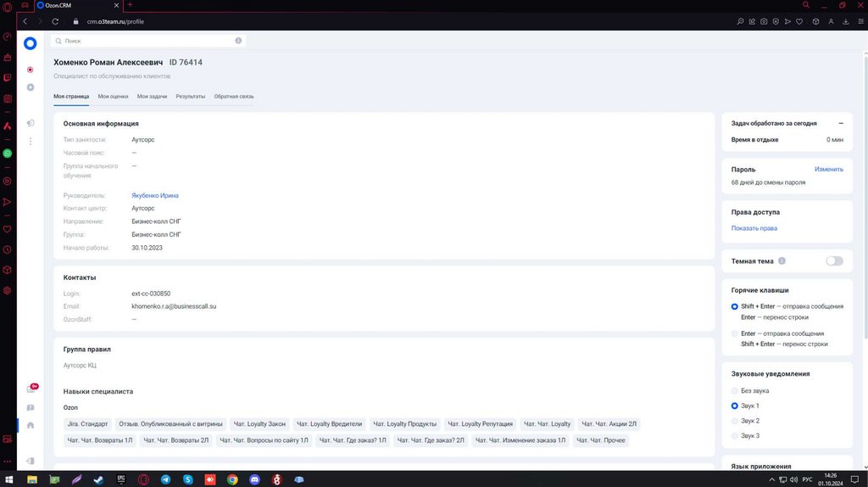Open WhatsApp in the Opera sidebar
Image resolution: width=868 pixels, height=487 pixels.
[7, 154]
